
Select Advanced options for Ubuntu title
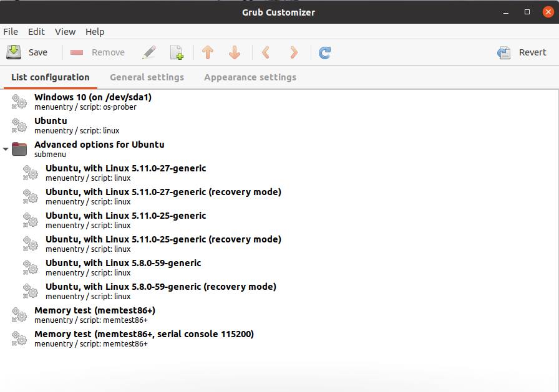click(99, 145)
